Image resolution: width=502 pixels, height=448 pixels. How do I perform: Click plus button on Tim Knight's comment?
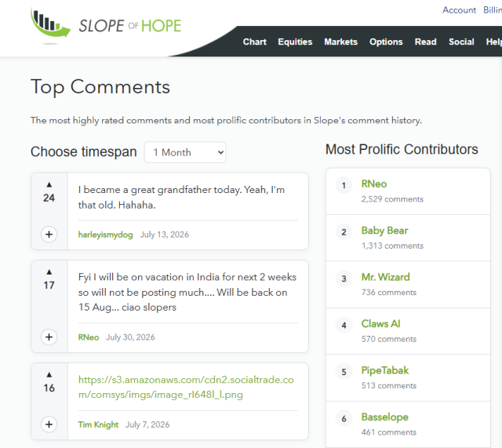pos(49,424)
